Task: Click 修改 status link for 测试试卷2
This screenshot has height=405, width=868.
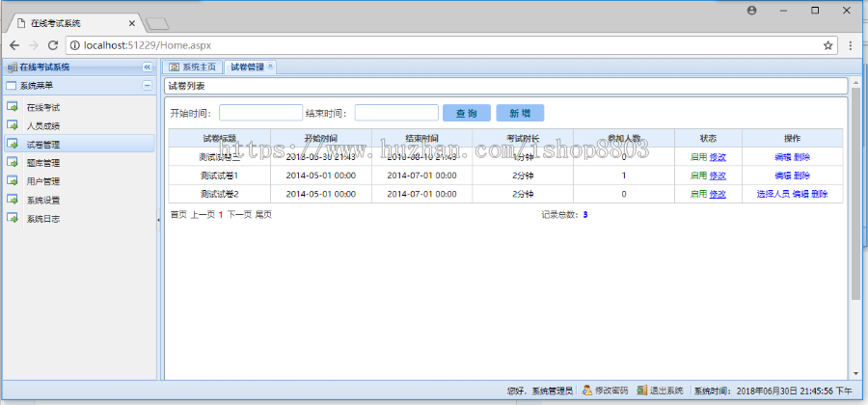Action: 718,194
